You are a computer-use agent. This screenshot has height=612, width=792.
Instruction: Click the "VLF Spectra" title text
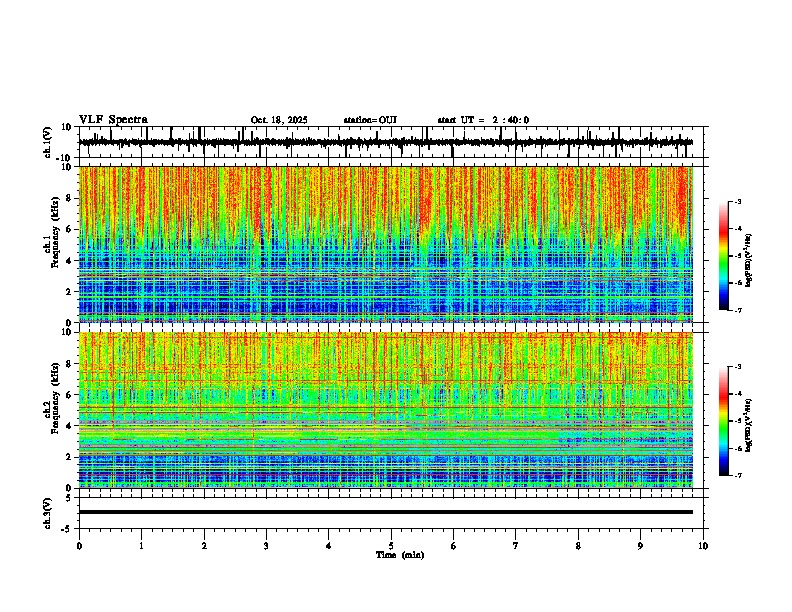(x=113, y=120)
